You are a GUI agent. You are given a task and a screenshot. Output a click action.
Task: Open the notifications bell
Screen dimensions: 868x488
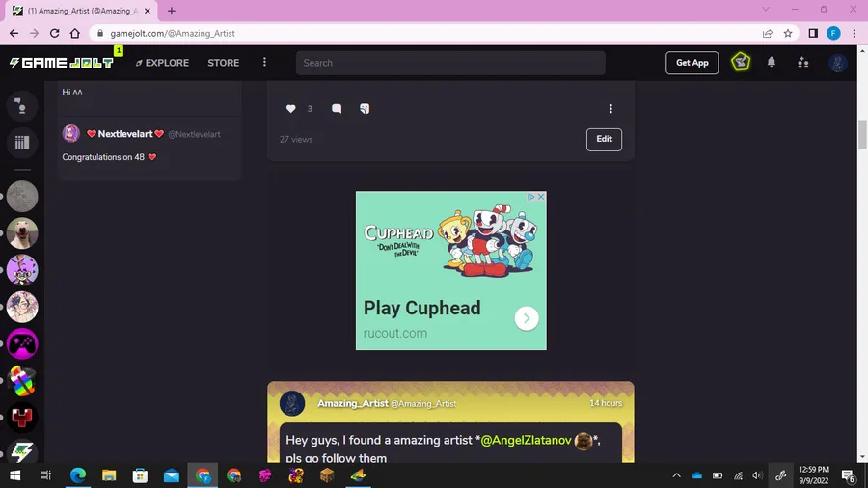pos(772,62)
